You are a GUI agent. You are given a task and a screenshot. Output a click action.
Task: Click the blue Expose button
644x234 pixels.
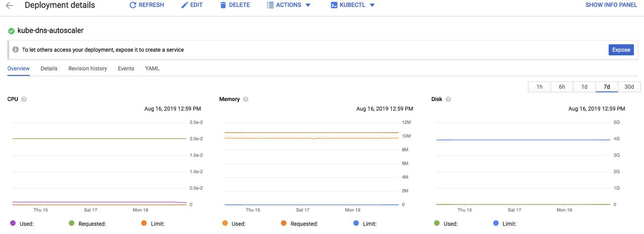pos(621,50)
